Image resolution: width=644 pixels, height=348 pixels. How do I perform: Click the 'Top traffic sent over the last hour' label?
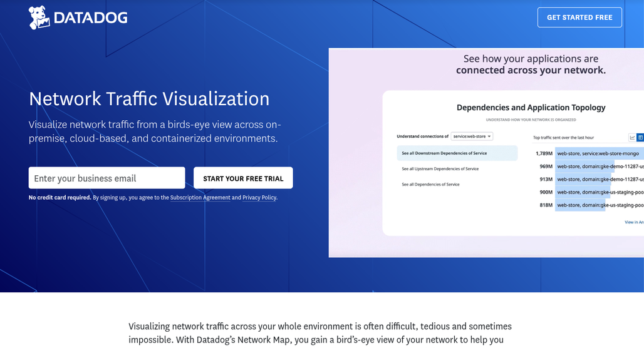tap(563, 138)
